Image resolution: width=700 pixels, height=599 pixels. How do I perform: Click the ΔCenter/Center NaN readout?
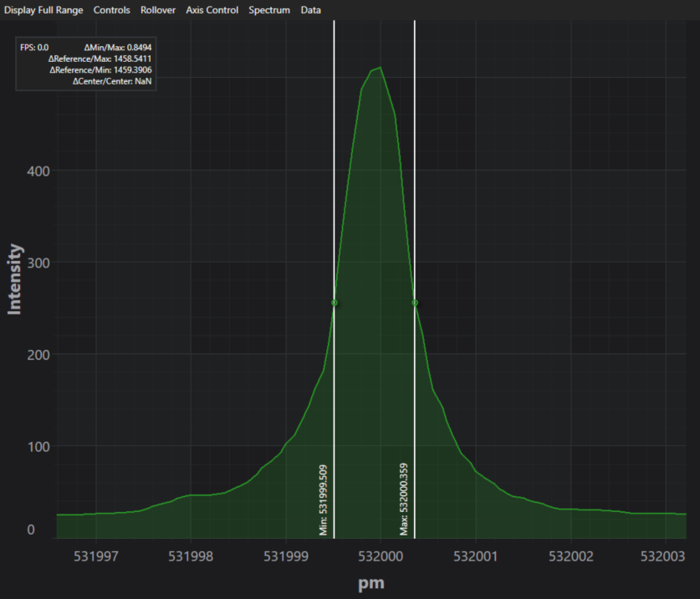point(112,81)
